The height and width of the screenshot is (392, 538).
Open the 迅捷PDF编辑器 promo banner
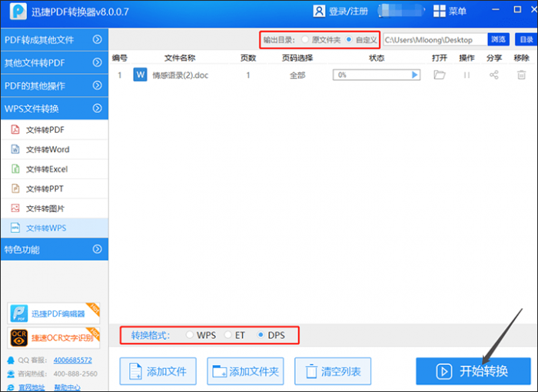(54, 313)
